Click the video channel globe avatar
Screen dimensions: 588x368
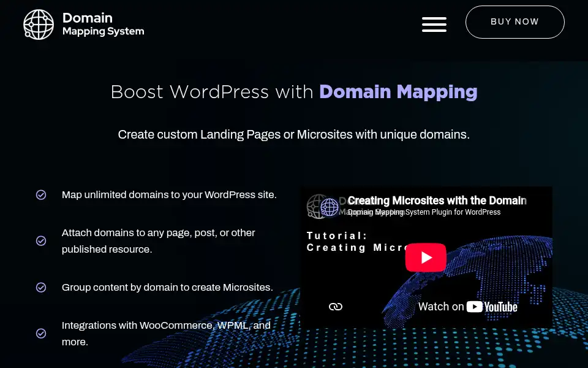[x=330, y=207]
